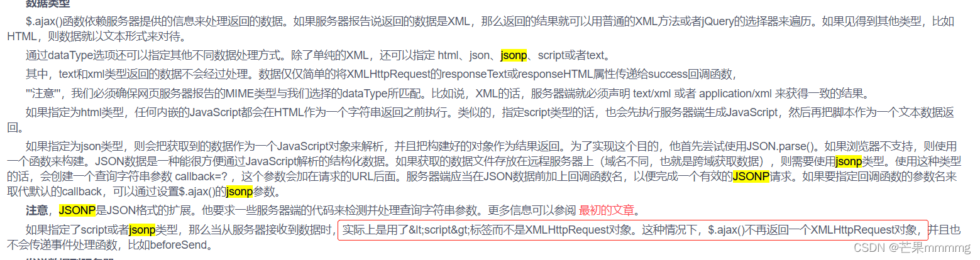Click the 'callback=?' parameter text
The height and width of the screenshot is (260, 980).
(206, 176)
